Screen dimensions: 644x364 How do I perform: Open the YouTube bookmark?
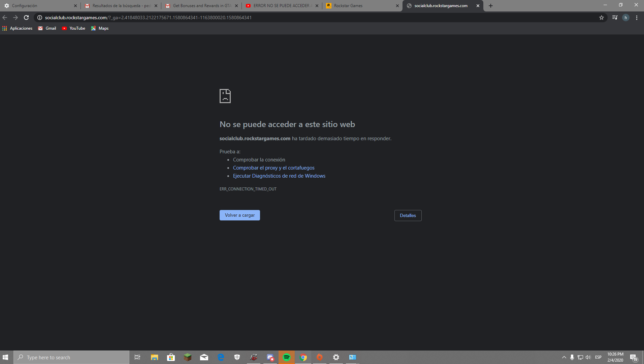(73, 28)
